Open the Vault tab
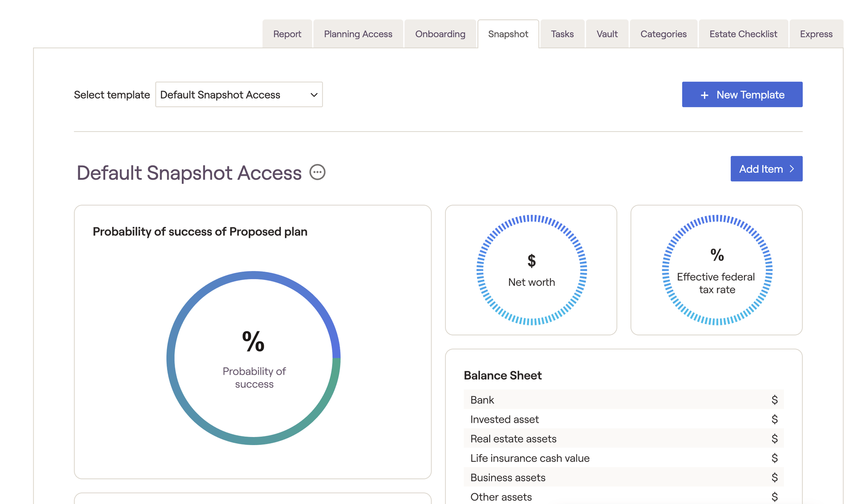 607,34
